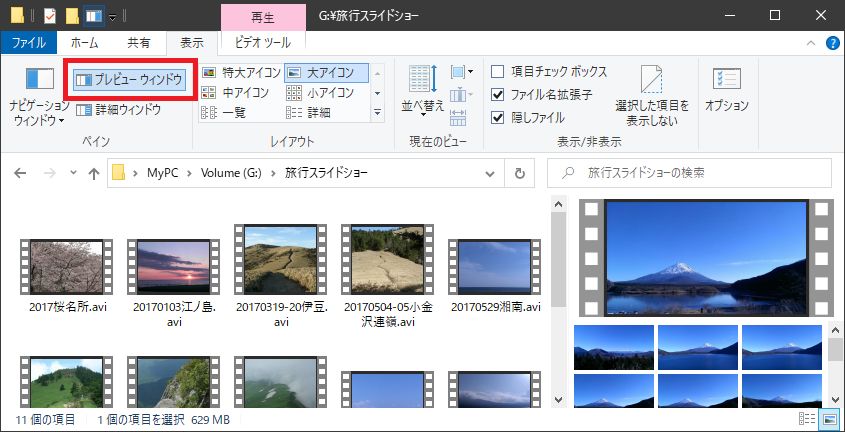
Task: Select the 表示 ribbon tab
Action: [x=192, y=43]
